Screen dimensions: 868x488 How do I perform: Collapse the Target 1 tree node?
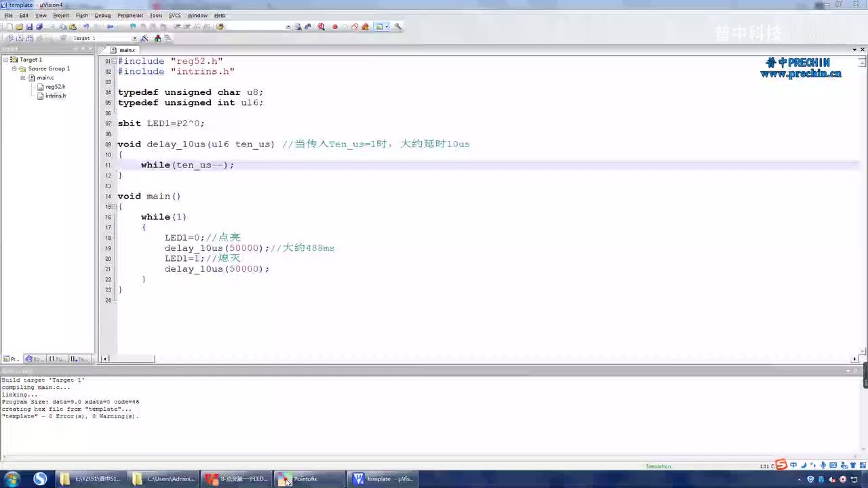[5, 60]
